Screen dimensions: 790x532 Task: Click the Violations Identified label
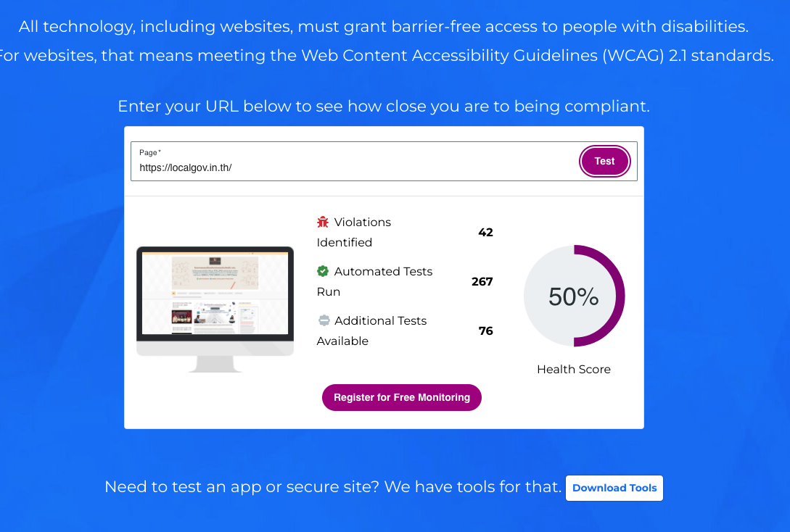[354, 232]
